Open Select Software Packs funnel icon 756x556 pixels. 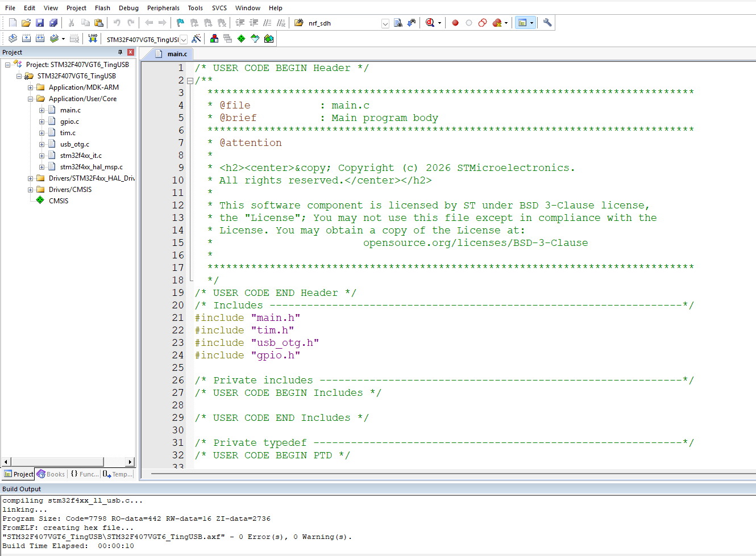coord(255,39)
